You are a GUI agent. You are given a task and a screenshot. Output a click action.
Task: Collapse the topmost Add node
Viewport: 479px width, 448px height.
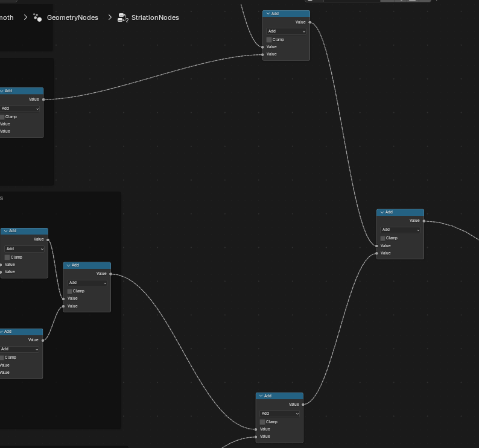tap(268, 14)
